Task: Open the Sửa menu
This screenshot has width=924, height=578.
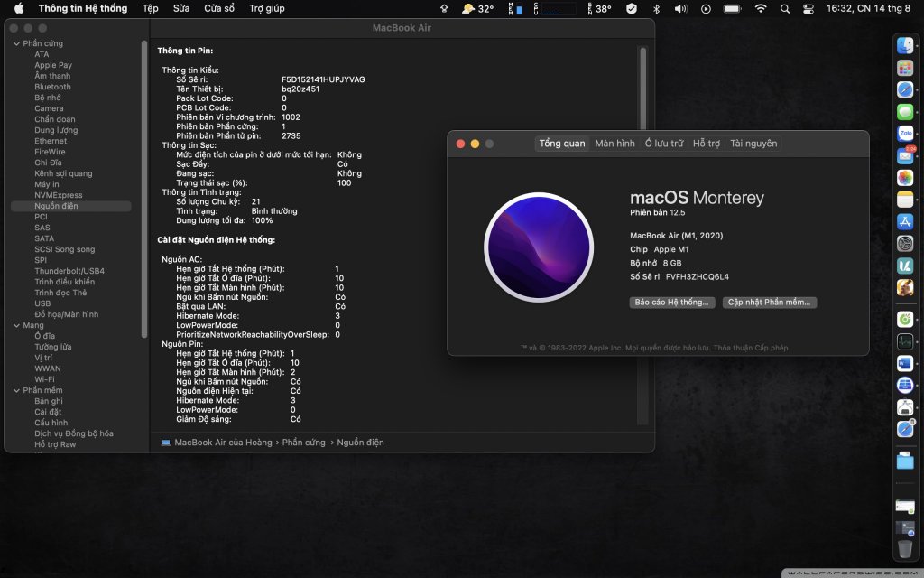Action: [x=181, y=8]
